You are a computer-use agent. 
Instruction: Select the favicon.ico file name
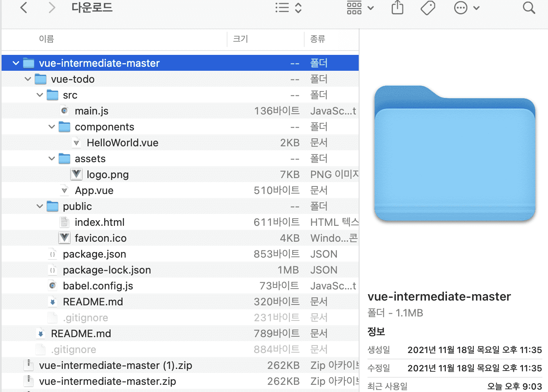tap(101, 238)
